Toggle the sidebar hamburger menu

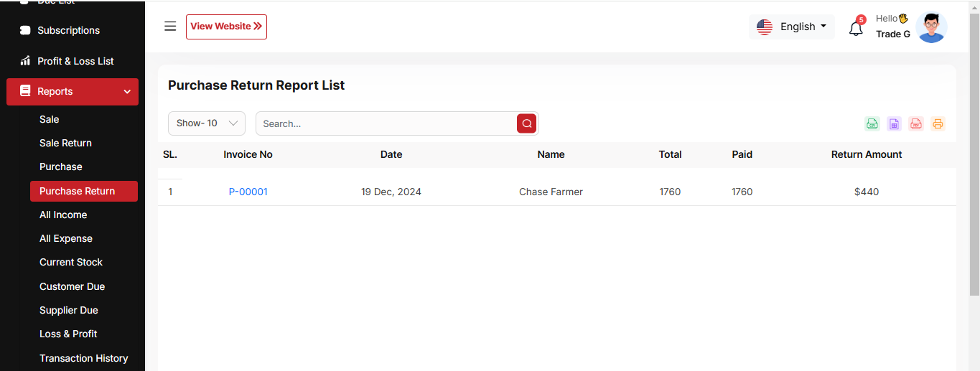170,27
